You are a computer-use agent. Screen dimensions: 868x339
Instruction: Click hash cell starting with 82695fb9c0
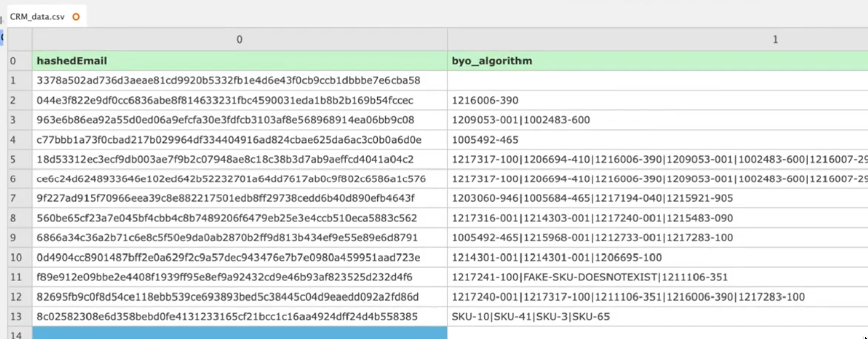(240, 297)
